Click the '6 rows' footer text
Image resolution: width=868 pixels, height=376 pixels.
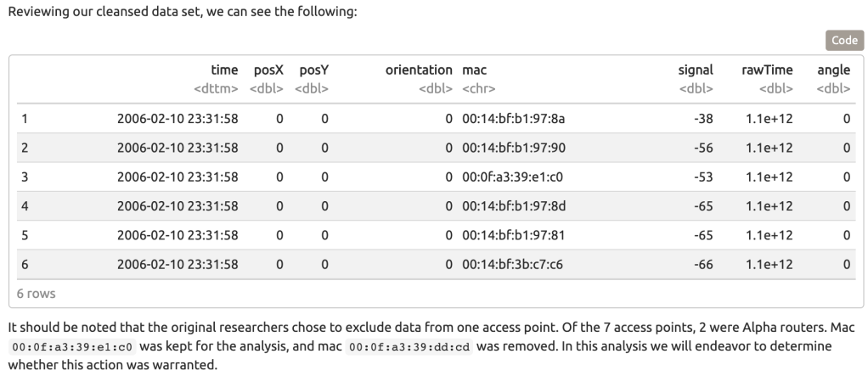pos(37,294)
